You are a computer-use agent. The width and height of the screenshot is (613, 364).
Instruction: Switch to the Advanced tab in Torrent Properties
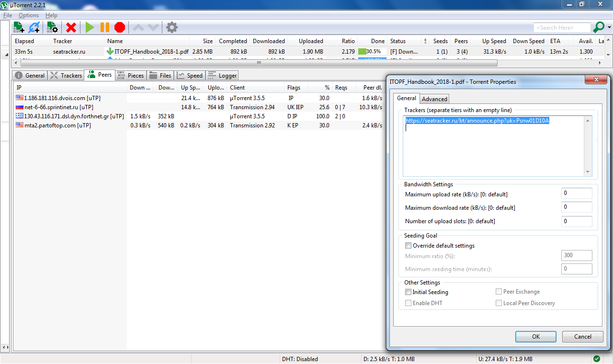(x=434, y=99)
